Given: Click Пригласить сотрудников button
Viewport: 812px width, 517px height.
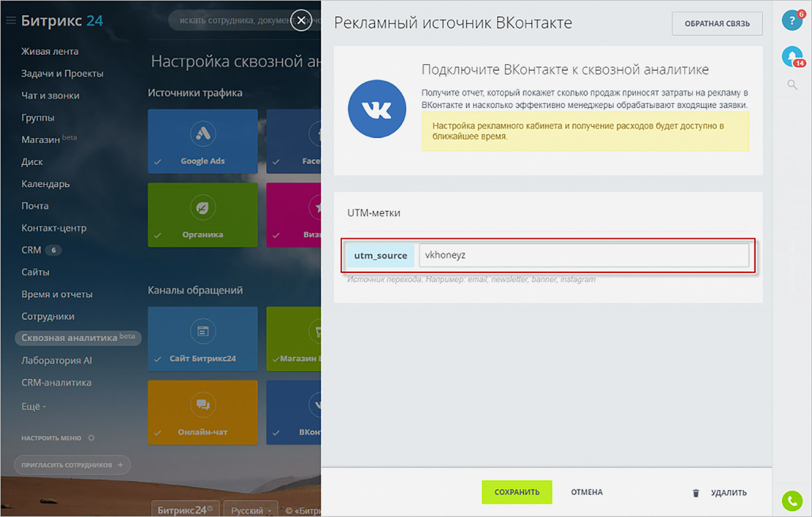Looking at the screenshot, I should 72,465.
